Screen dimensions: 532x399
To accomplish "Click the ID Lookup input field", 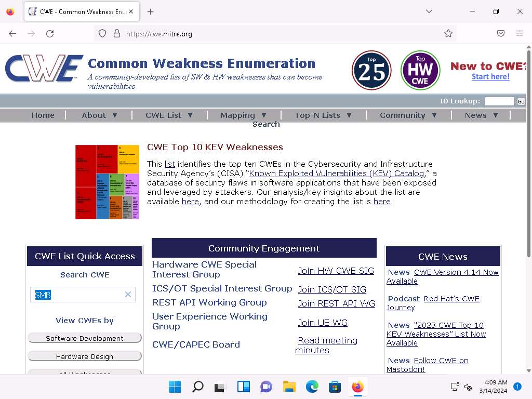I will [499, 101].
